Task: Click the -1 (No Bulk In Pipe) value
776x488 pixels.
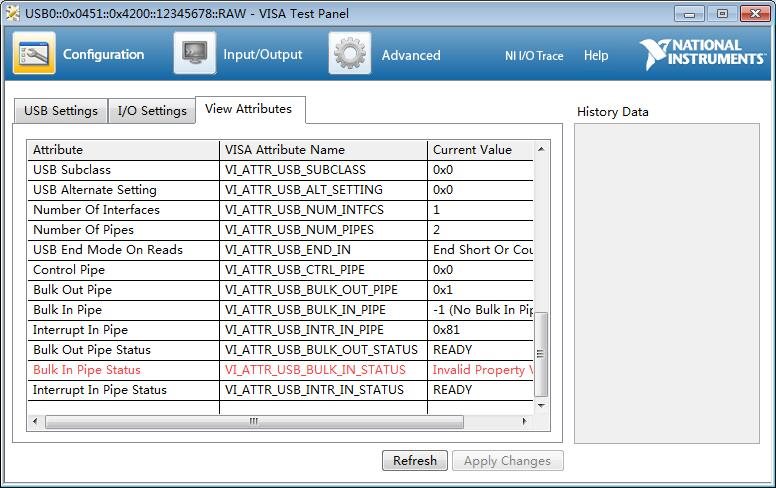Action: tap(481, 310)
